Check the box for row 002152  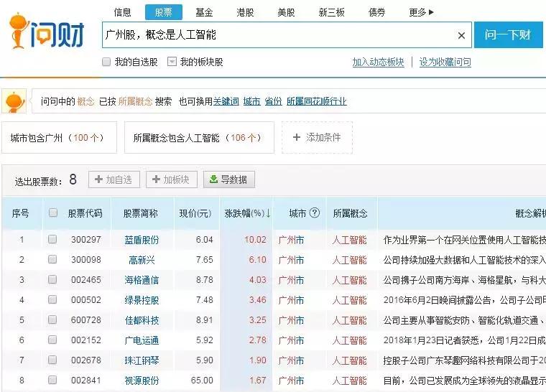(x=52, y=340)
